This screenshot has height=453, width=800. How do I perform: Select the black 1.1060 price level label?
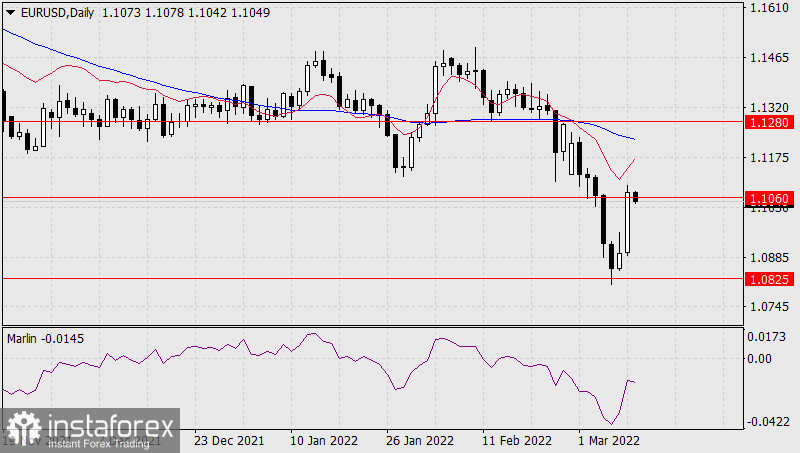click(769, 199)
